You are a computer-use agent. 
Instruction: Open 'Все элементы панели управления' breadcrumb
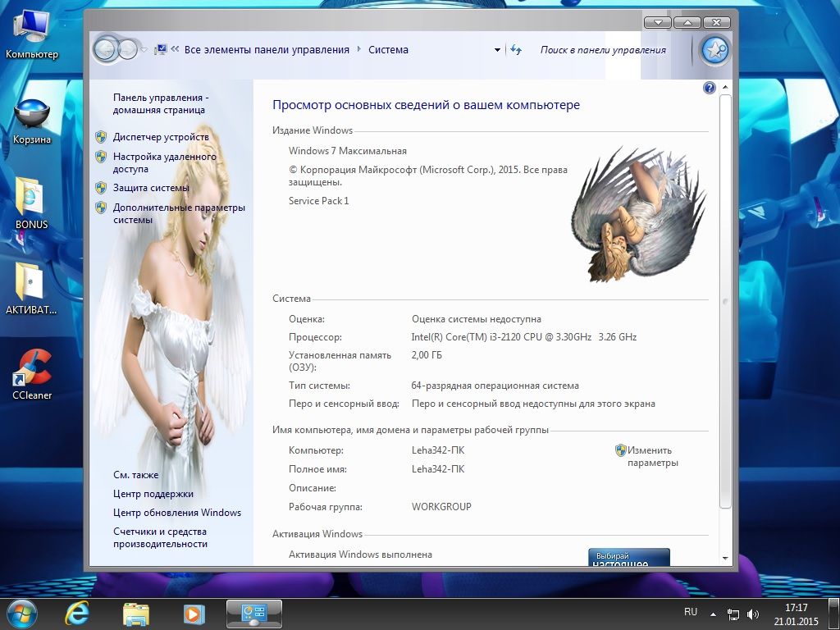(267, 50)
